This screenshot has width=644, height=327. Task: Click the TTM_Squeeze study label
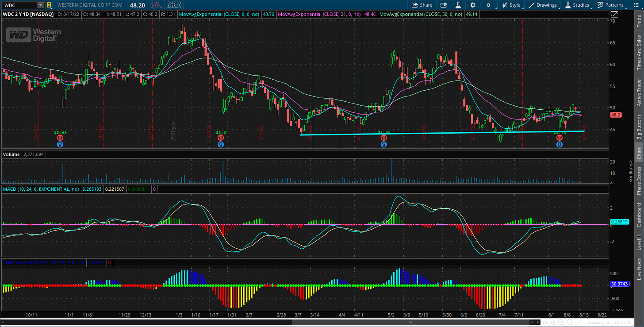coord(44,263)
